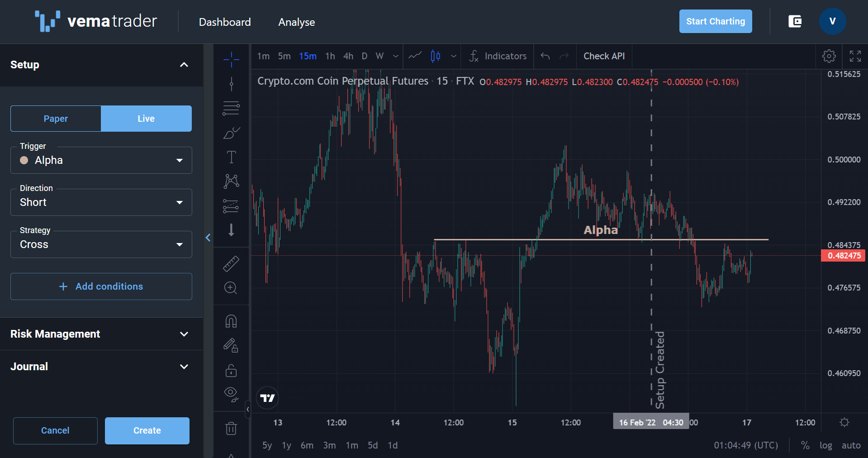Select the 1m timeframe

pyautogui.click(x=263, y=56)
